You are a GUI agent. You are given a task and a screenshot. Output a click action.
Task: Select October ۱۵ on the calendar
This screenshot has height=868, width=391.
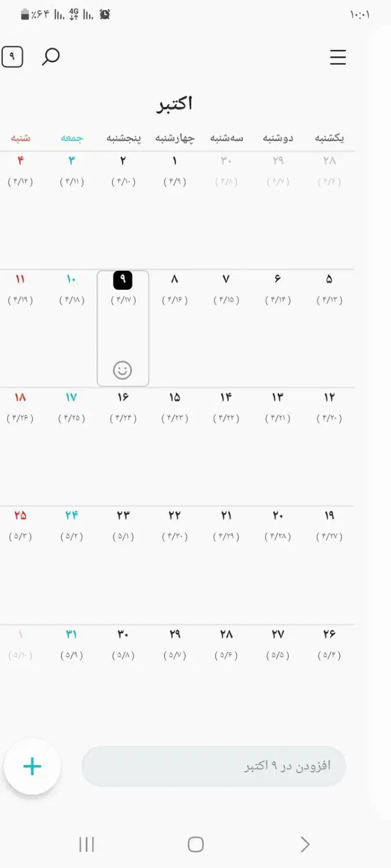point(174,398)
